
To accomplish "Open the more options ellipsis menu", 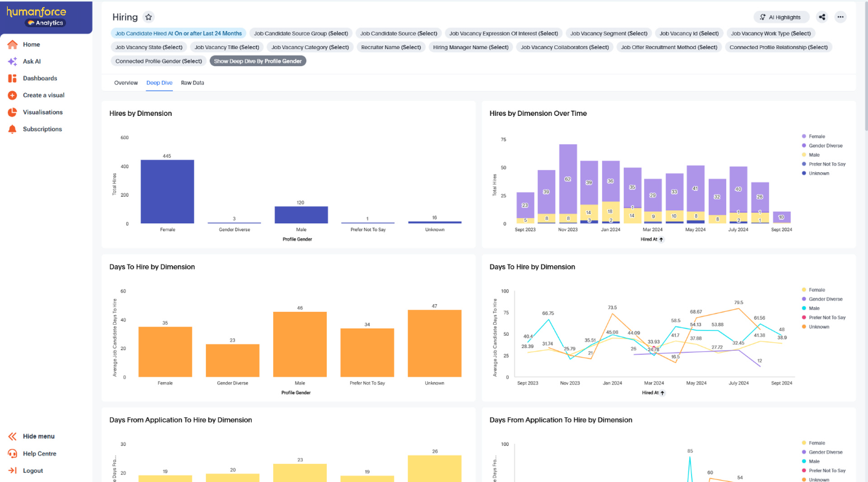I will pyautogui.click(x=840, y=17).
